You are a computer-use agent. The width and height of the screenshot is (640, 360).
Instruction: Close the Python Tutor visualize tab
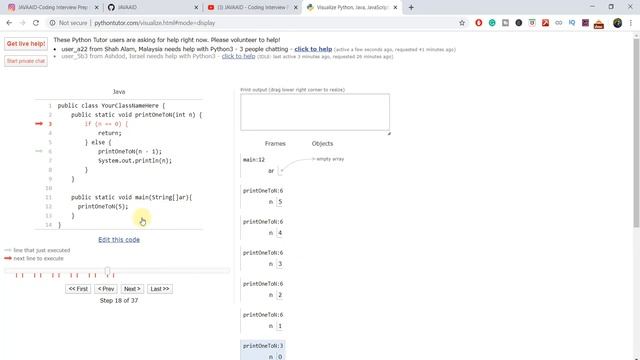click(x=395, y=7)
